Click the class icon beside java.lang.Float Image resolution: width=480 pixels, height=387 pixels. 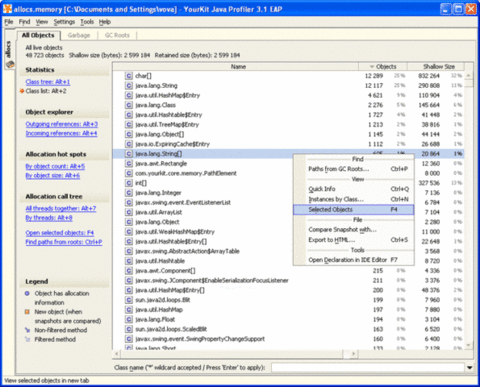point(129,319)
